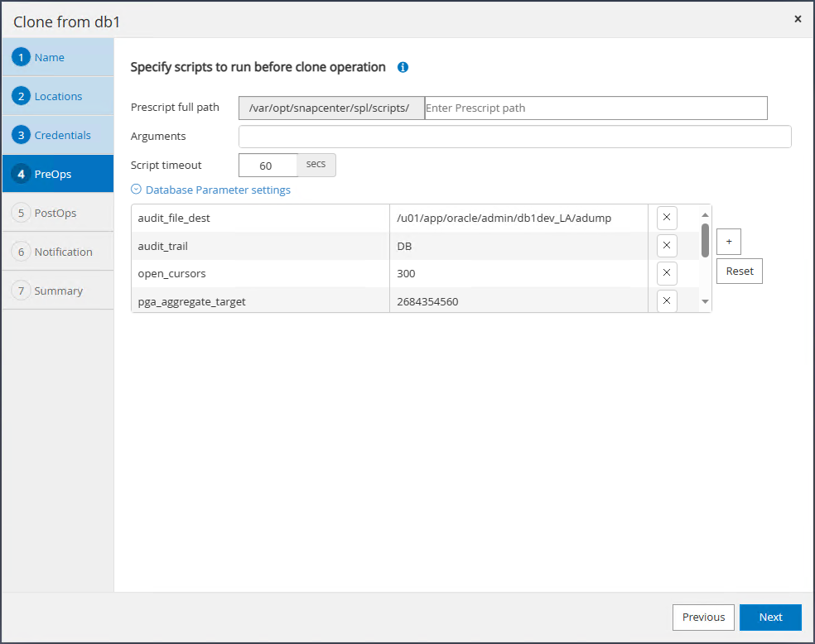Click the Prescript path input field
The image size is (815, 644).
[595, 108]
